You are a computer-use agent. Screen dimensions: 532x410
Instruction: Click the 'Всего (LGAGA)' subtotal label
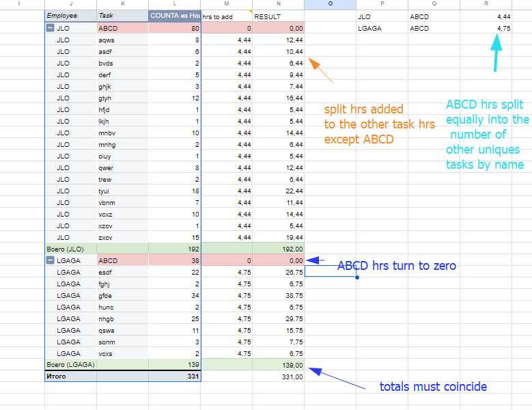point(70,364)
